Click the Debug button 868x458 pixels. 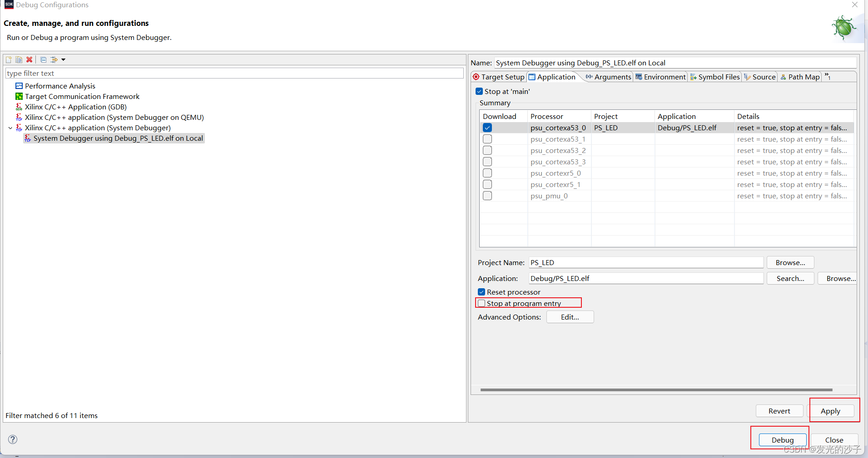point(783,440)
